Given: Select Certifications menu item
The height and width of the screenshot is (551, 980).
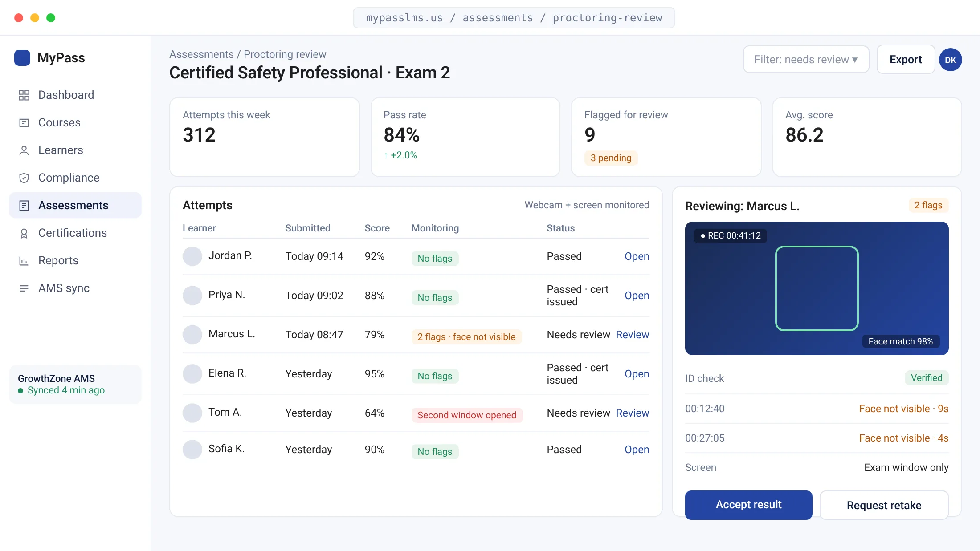Looking at the screenshot, I should pyautogui.click(x=75, y=233).
